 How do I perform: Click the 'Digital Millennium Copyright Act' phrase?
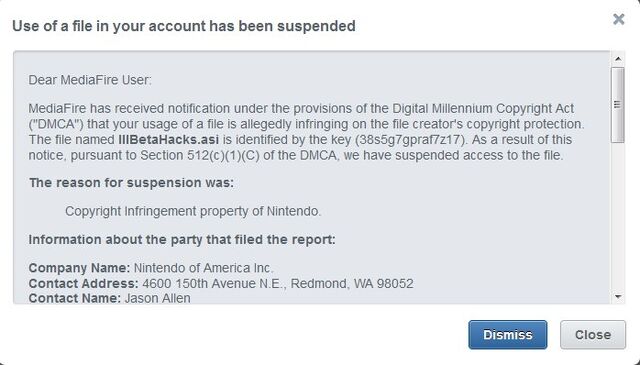483,109
